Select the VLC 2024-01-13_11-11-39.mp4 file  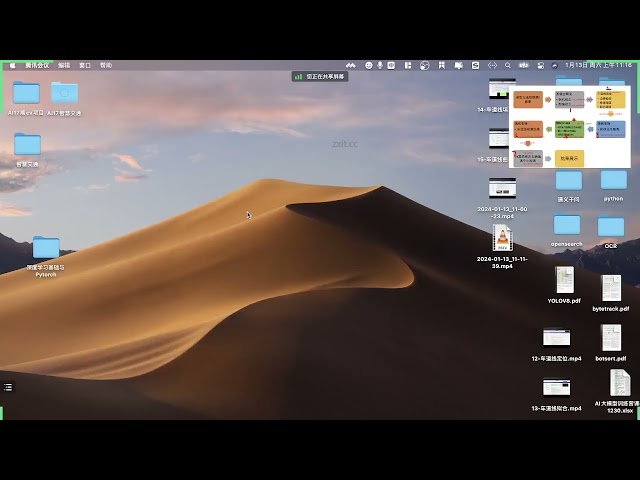[x=502, y=238]
